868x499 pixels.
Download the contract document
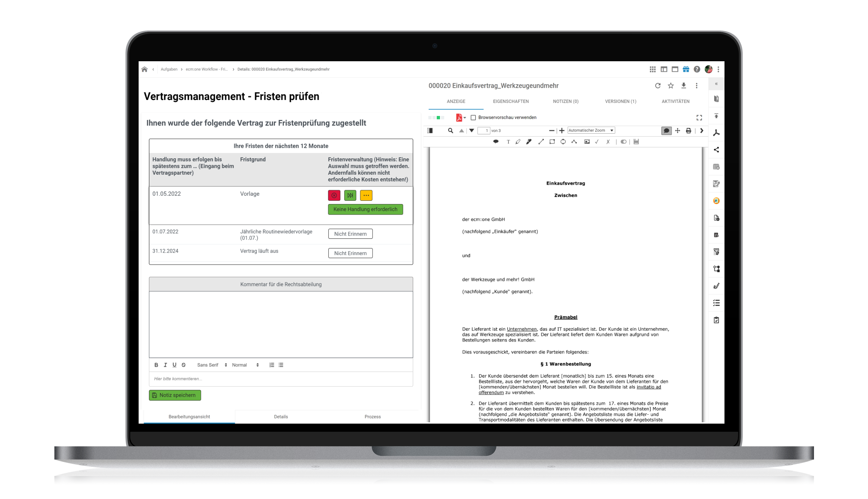(x=684, y=86)
